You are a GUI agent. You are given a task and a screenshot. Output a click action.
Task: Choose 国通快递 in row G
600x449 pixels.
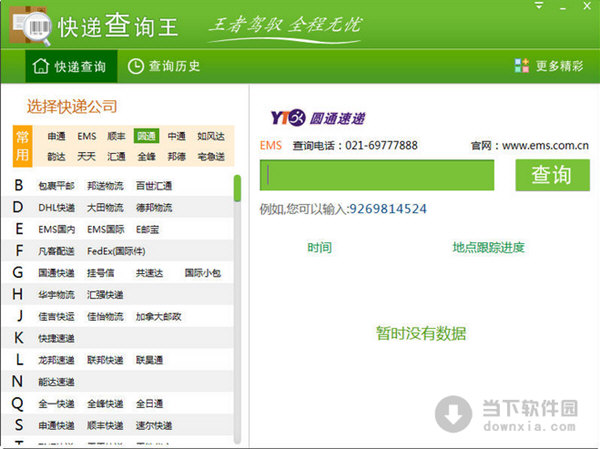pyautogui.click(x=56, y=273)
